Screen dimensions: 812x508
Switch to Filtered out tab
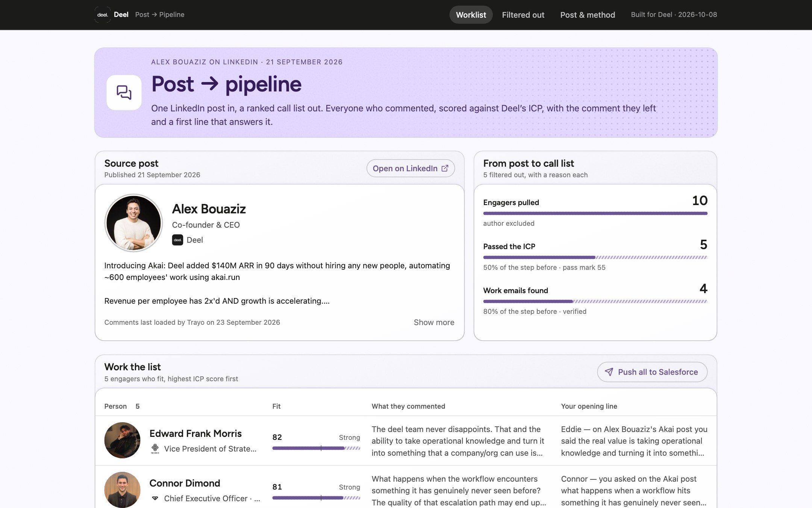click(x=523, y=15)
